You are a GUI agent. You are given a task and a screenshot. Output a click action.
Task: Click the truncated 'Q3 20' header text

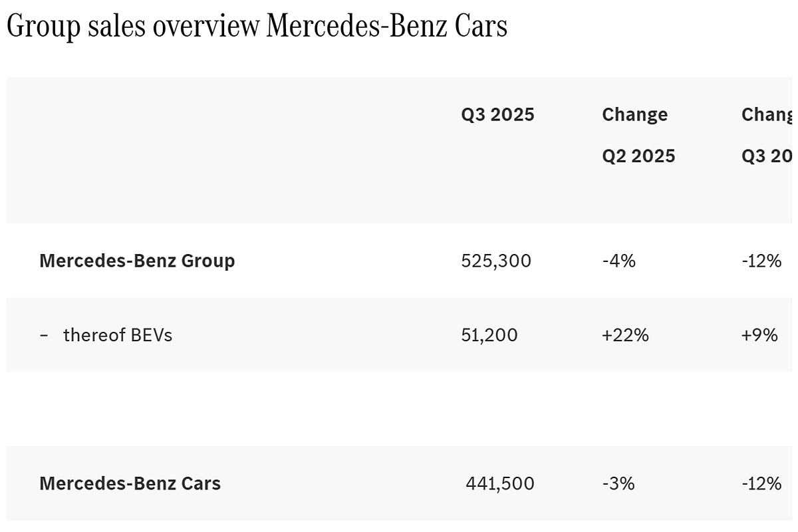coord(767,156)
